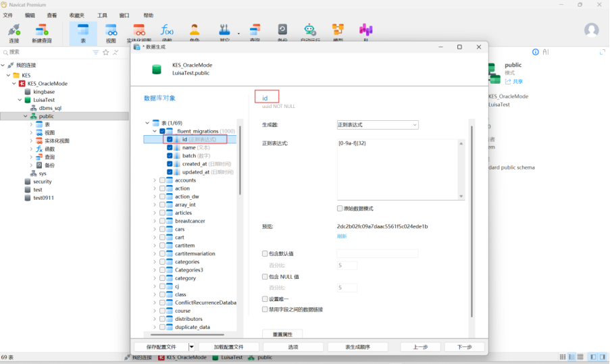
Task: Open the 收藏夹 (Favorites) menu
Action: 78,15
